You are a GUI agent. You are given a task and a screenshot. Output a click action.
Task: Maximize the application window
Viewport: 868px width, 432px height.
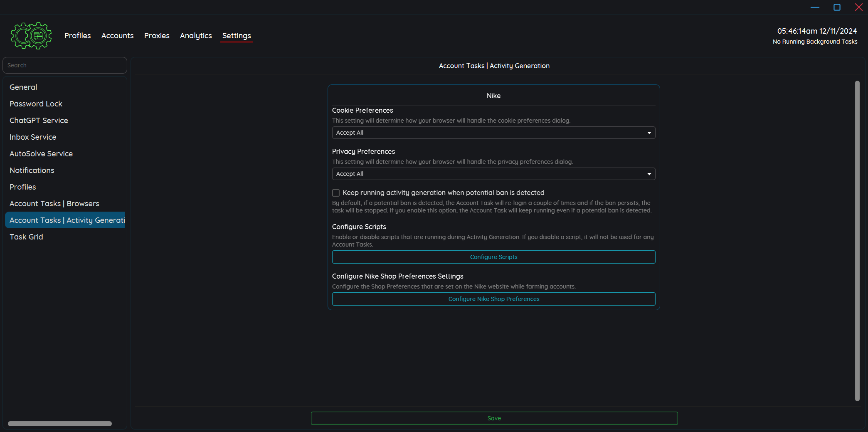[x=837, y=7]
